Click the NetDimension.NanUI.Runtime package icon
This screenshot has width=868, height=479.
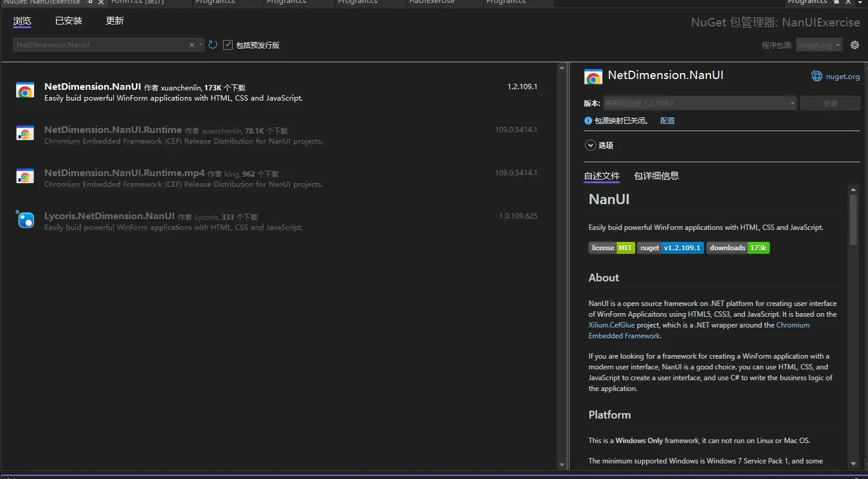[x=25, y=134]
